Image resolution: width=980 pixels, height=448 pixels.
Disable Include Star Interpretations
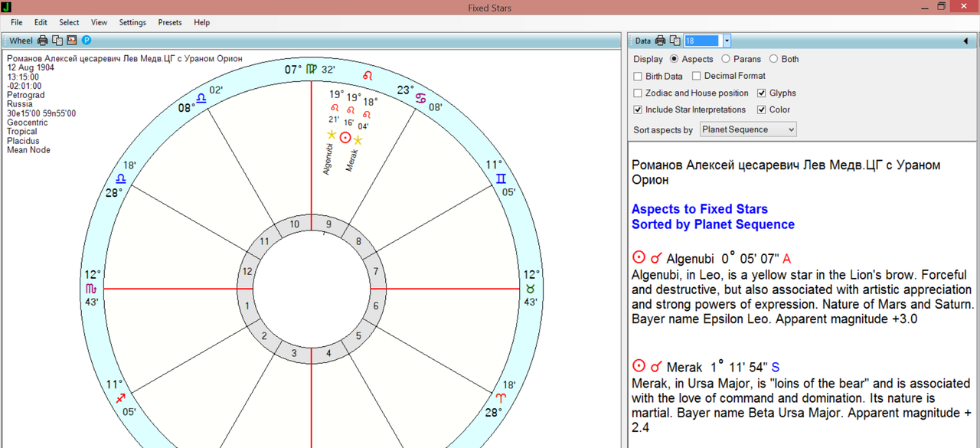click(638, 110)
